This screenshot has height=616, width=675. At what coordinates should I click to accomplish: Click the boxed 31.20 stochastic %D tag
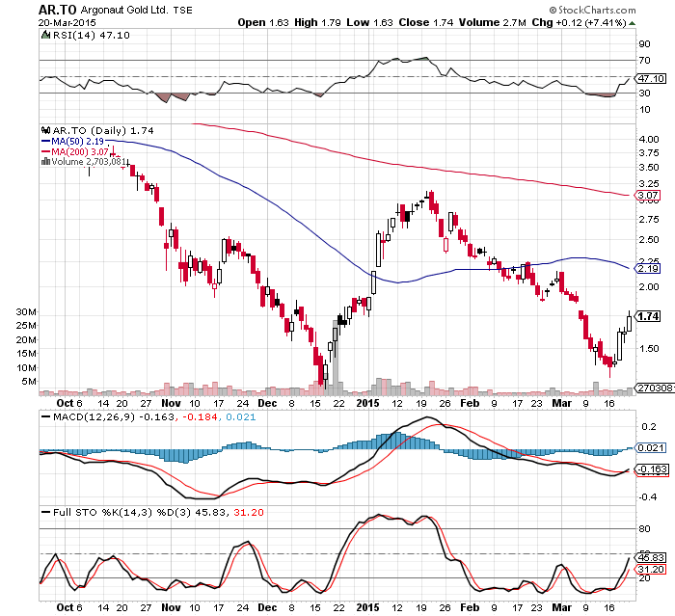(x=651, y=570)
